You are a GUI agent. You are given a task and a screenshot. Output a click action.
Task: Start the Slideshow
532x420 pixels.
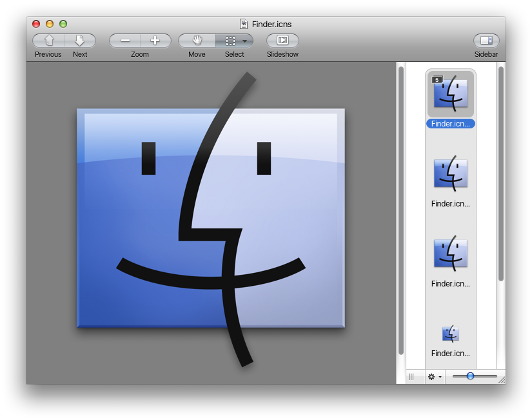click(x=282, y=41)
